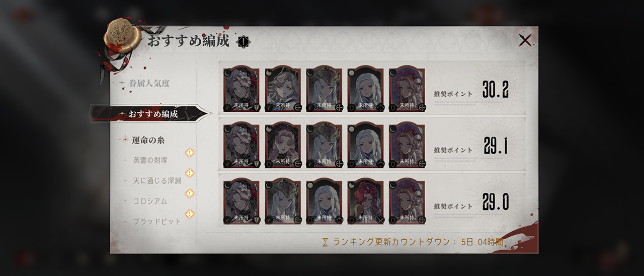Open pink-haired second portrait in the 29.1 row
The width and height of the screenshot is (644, 276).
[x=283, y=145]
